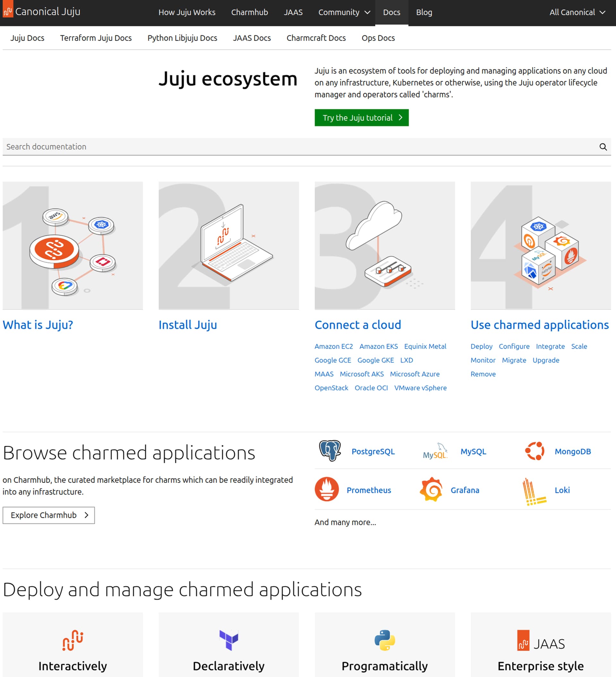Click the Explore Charmhub button
This screenshot has height=677, width=616.
[49, 515]
